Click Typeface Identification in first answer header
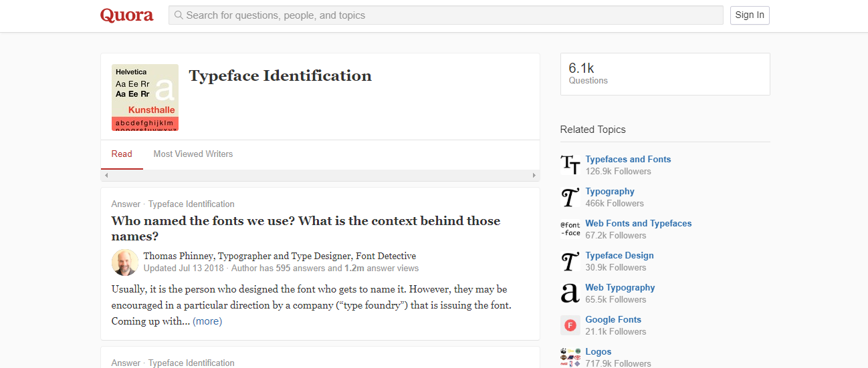 pos(191,204)
